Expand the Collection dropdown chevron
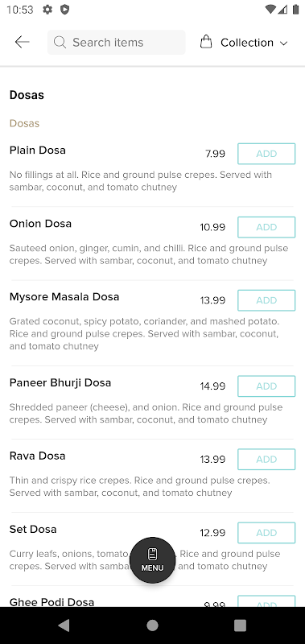This screenshot has width=305, height=644. [x=283, y=43]
